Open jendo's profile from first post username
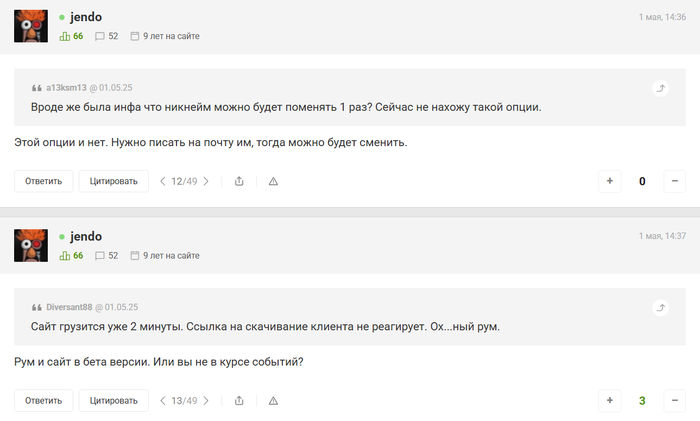 click(x=86, y=17)
